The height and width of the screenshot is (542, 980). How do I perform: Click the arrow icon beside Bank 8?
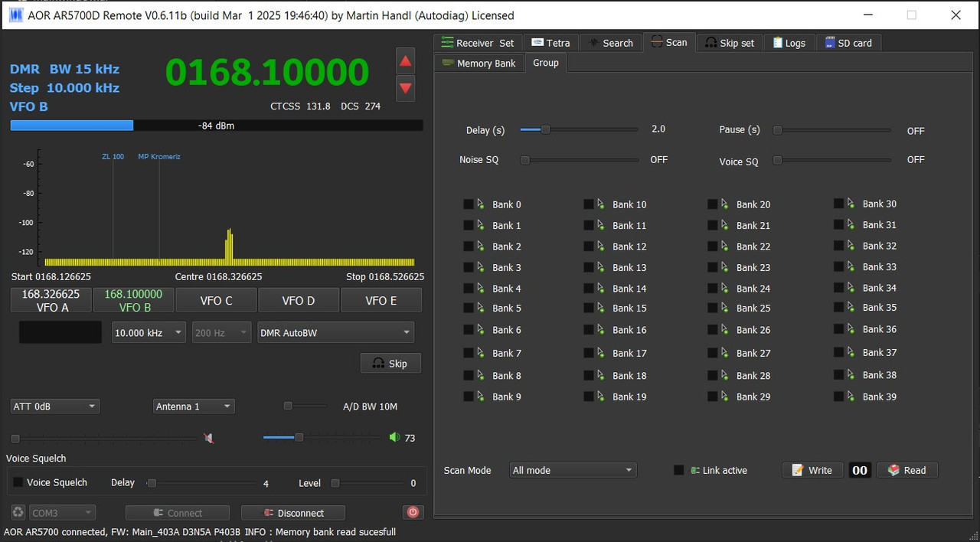click(x=481, y=375)
